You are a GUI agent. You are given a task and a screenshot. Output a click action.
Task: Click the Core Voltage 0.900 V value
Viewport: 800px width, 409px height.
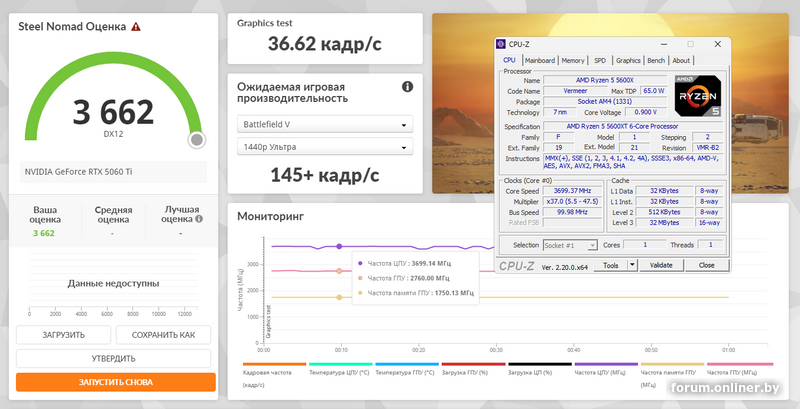(645, 112)
